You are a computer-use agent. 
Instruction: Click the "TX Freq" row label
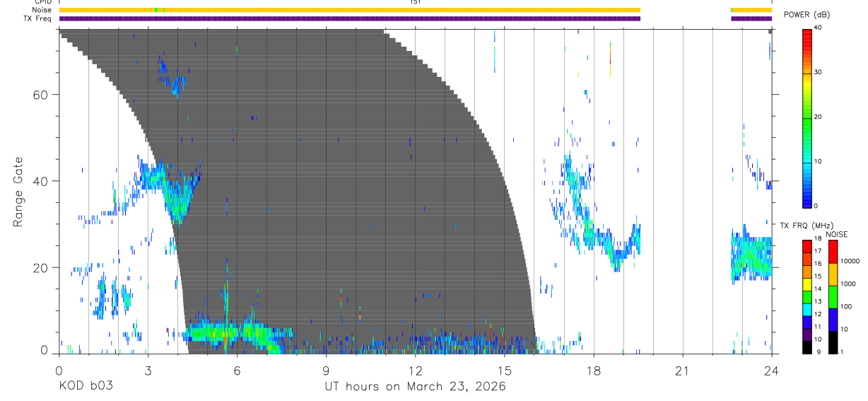(38, 18)
